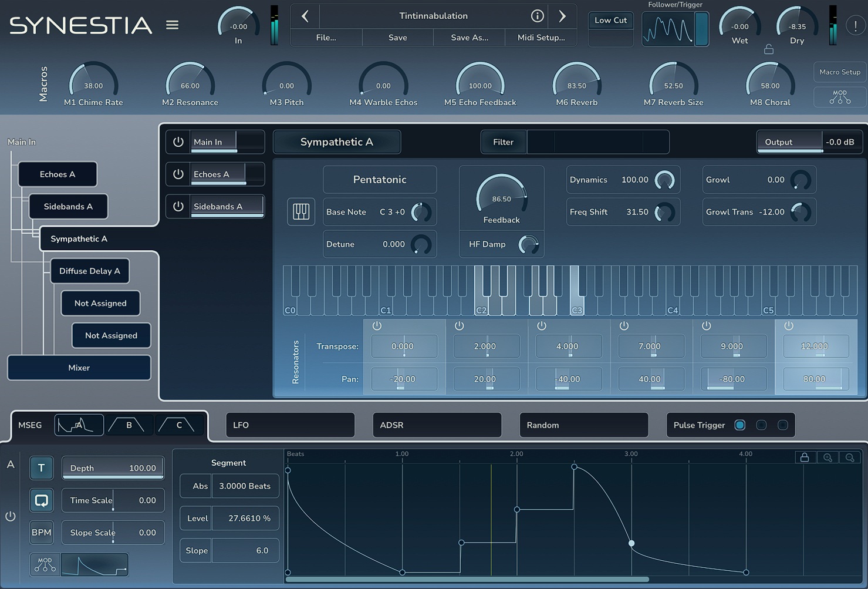Screen dimensions: 868x589
Task: Toggle Sidebands A input power
Action: 178,206
